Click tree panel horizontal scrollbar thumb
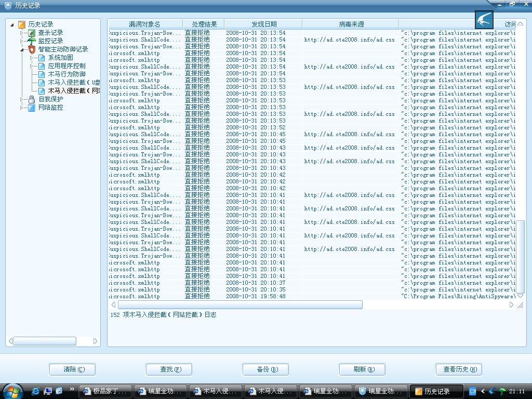Viewport: 532px width, 399px height. (x=44, y=341)
